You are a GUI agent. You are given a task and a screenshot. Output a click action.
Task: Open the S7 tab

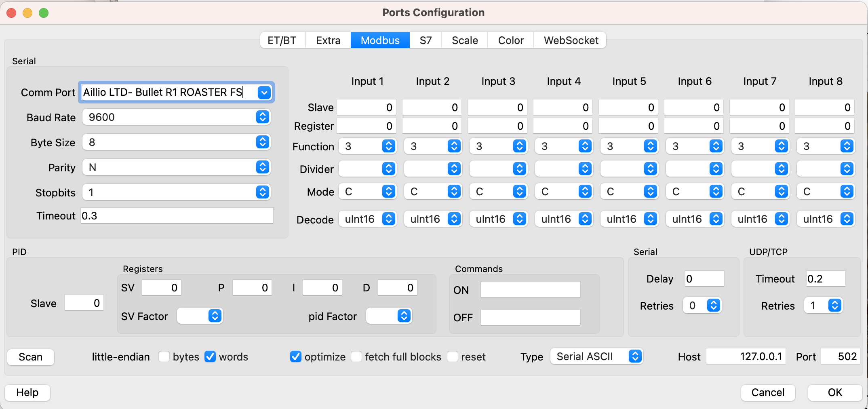tap(425, 40)
